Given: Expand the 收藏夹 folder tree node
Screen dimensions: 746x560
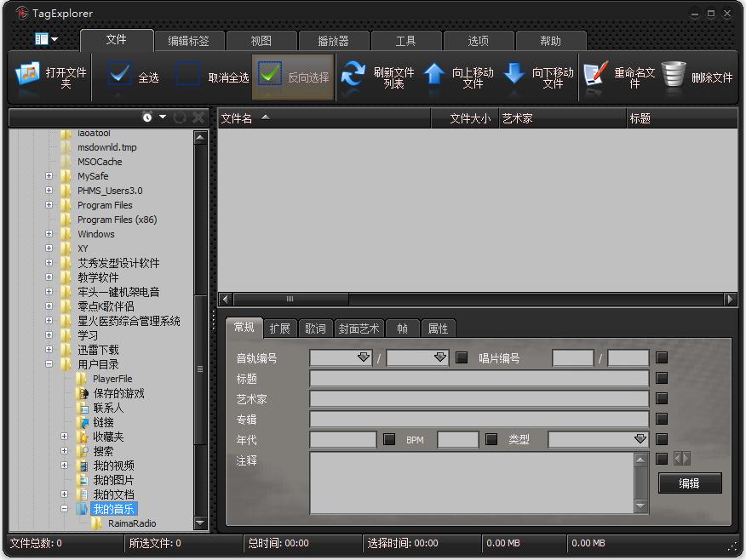Looking at the screenshot, I should pyautogui.click(x=64, y=437).
